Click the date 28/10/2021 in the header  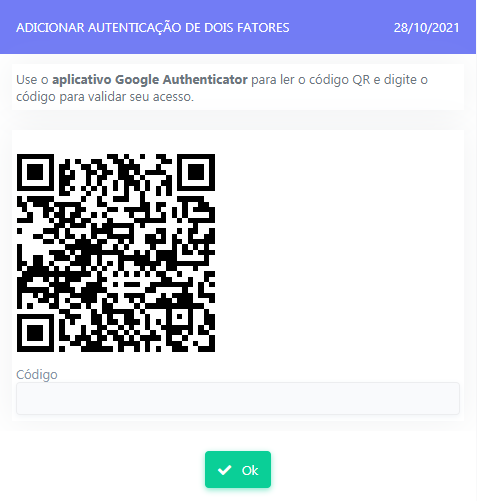tap(427, 28)
